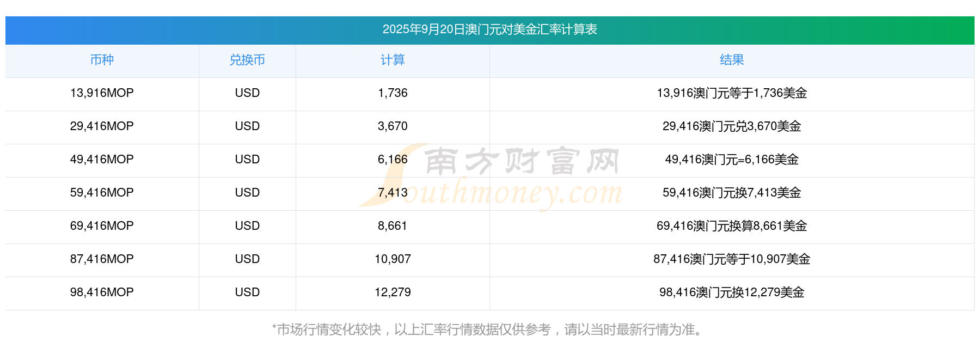980x354 pixels.
Task: Select USD in the 59,416MOP row
Action: click(247, 193)
